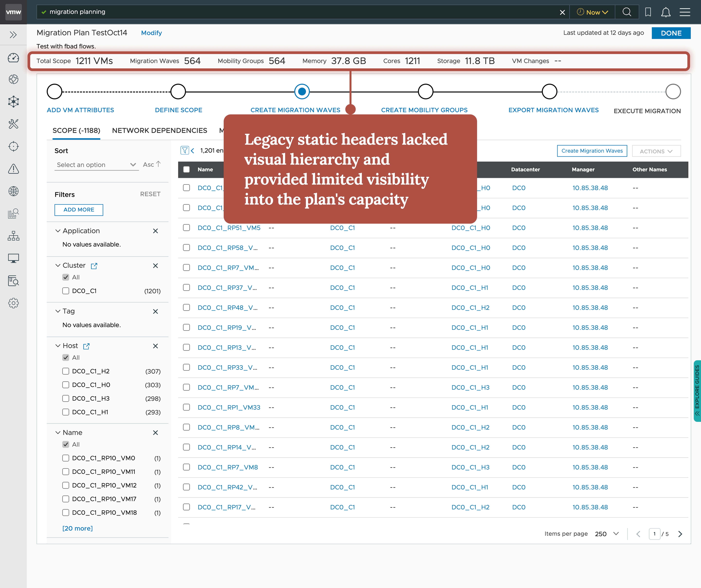Open the Now time range dropdown
This screenshot has width=701, height=588.
[x=593, y=12]
